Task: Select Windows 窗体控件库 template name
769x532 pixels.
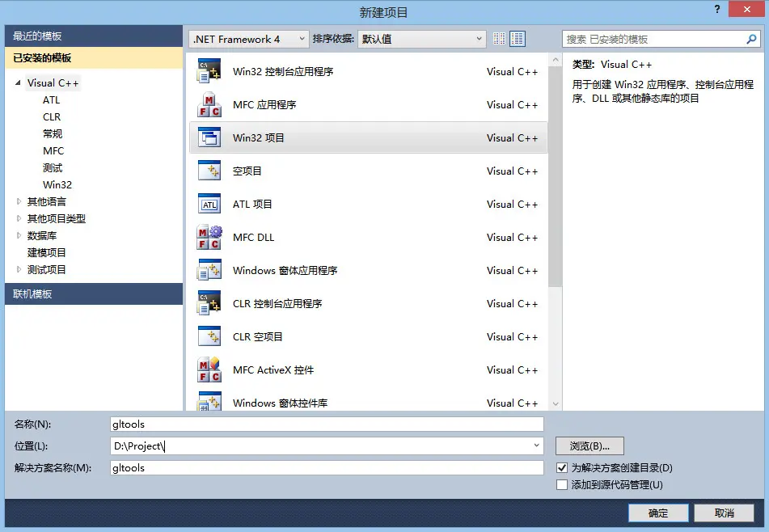Action: 280,403
